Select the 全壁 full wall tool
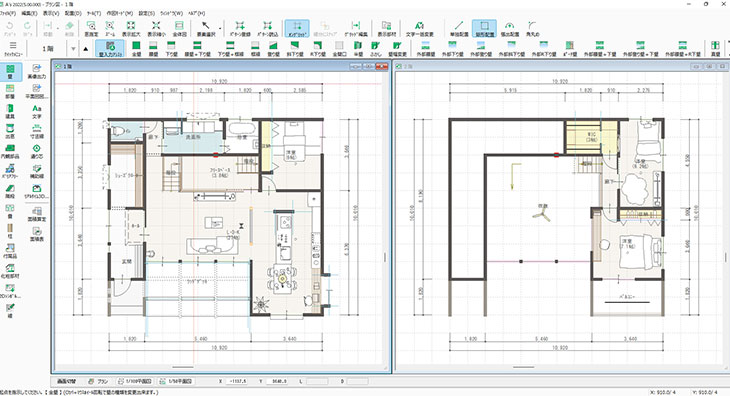Viewport: 730px width, 396px height. [x=136, y=48]
